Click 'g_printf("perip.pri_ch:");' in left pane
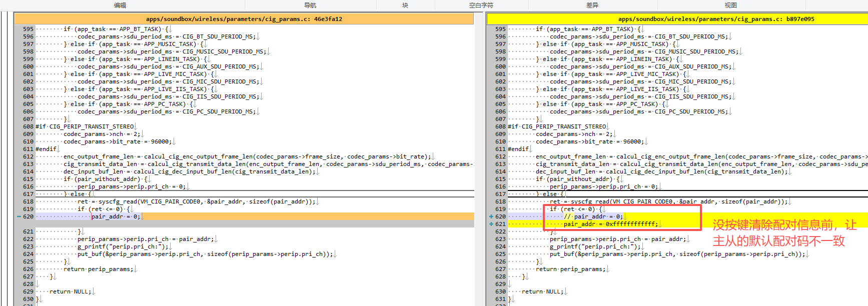 (x=124, y=246)
